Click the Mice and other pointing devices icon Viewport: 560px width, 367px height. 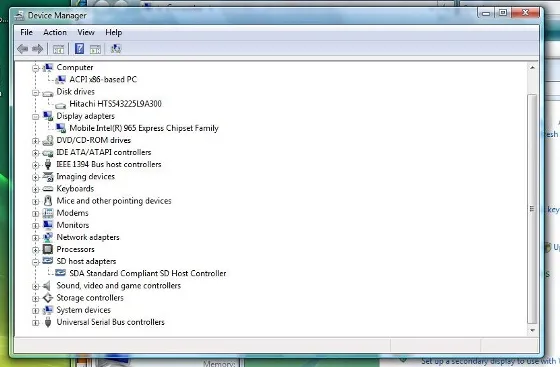48,201
